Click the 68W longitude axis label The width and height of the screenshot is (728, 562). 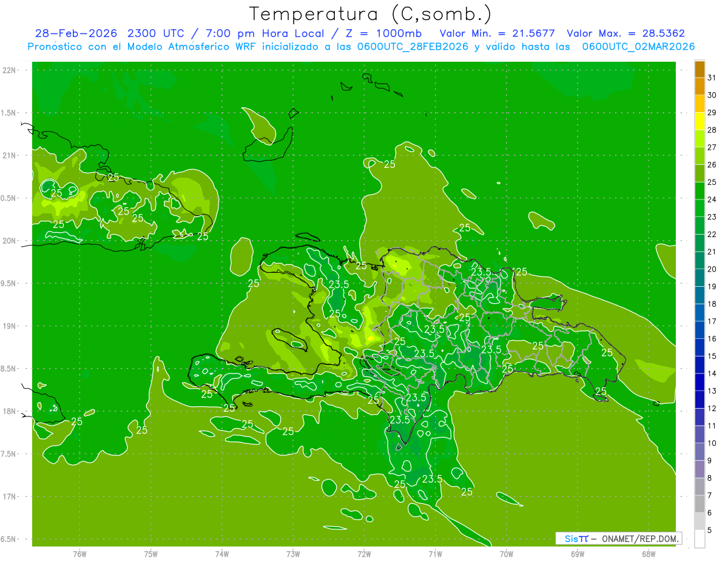coord(648,554)
